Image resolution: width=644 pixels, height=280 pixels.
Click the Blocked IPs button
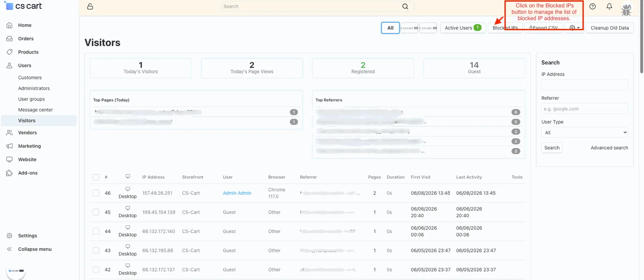click(505, 28)
